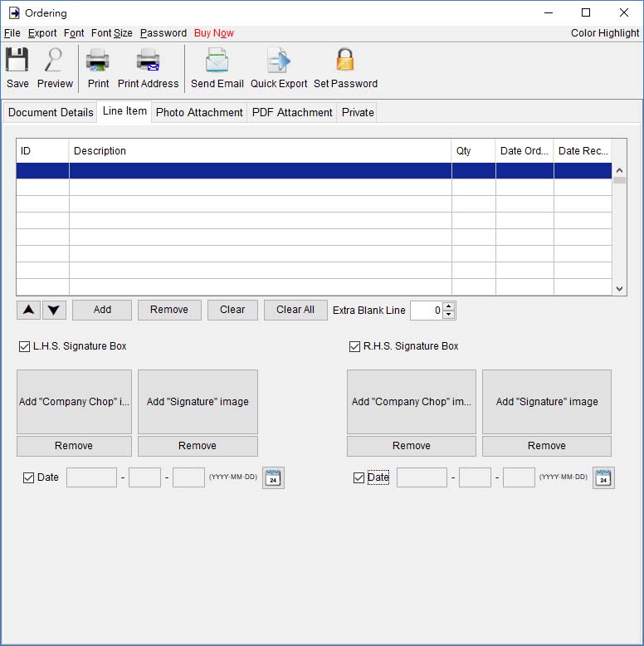Click the R.H.S. date year field

[422, 478]
